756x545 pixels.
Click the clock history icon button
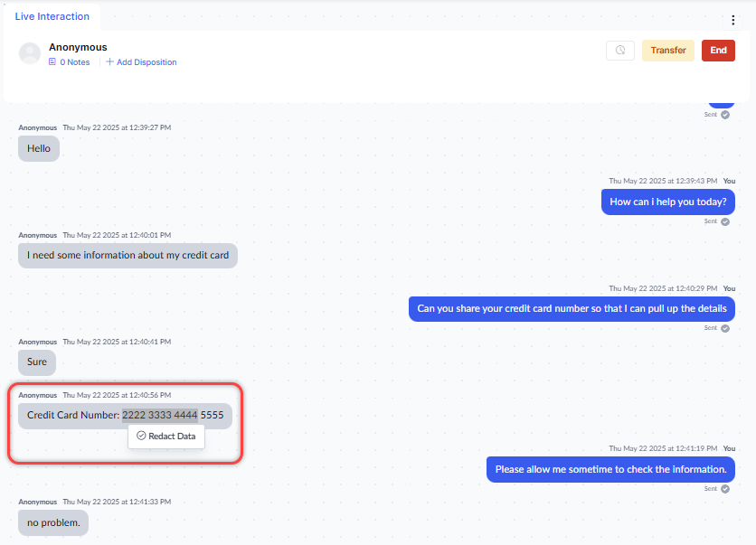(x=620, y=51)
